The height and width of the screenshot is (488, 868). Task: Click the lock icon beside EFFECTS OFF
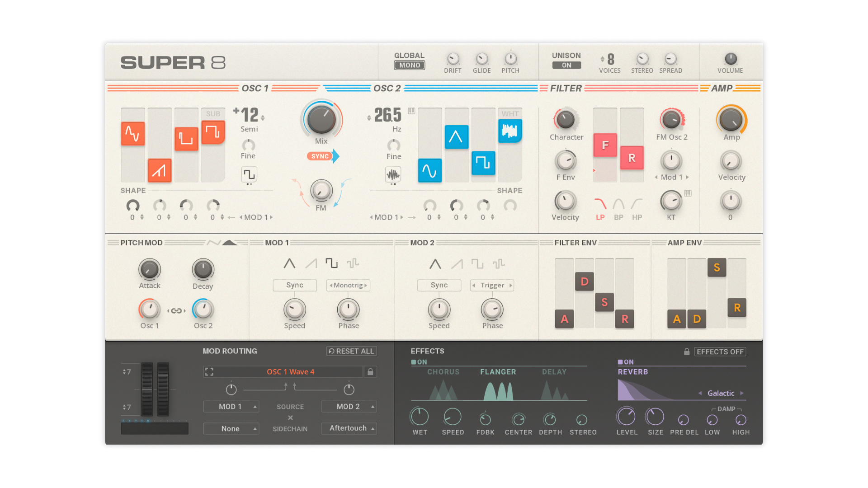(x=687, y=352)
